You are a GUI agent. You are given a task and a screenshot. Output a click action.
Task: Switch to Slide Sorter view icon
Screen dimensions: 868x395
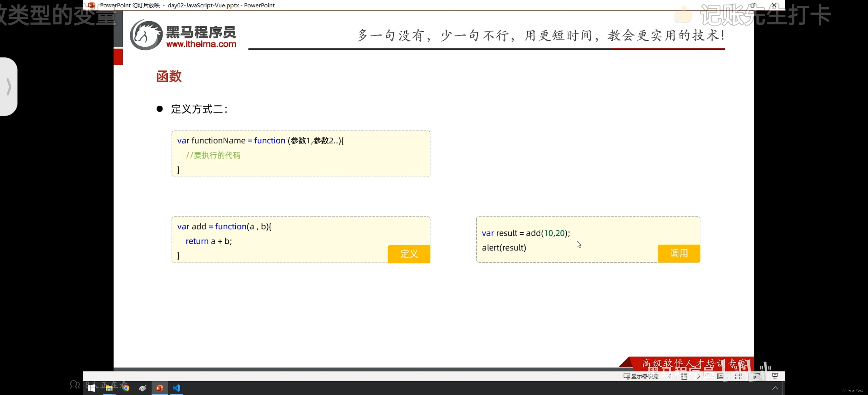coord(739,376)
